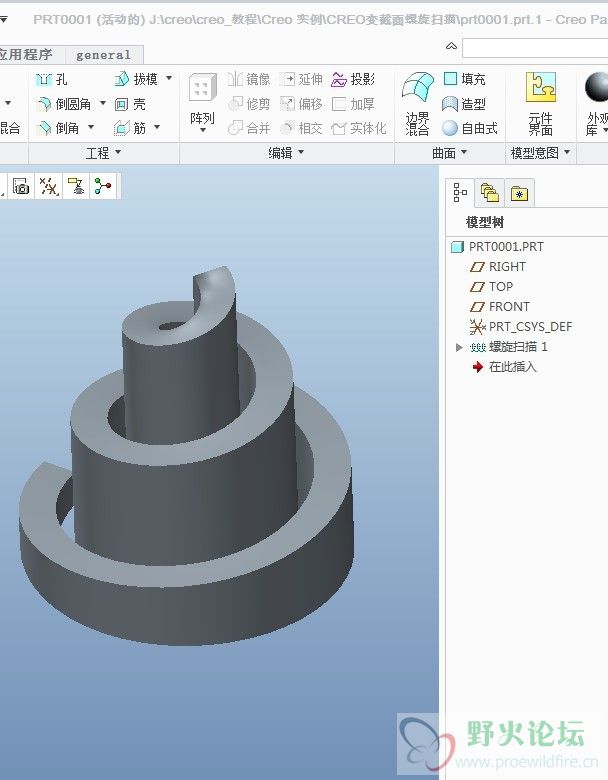Open the 外观库 (Appearance Gallery) sphere
The width and height of the screenshot is (608, 780).
click(x=596, y=87)
